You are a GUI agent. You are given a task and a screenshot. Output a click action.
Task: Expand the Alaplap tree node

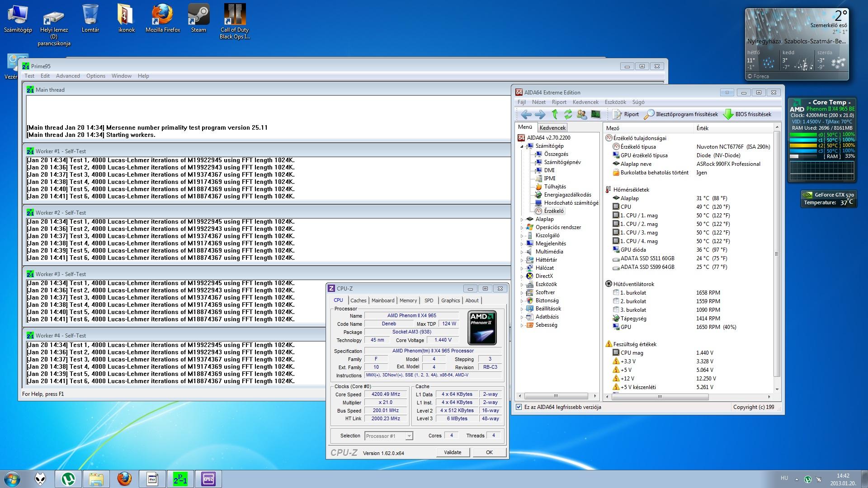click(x=522, y=219)
